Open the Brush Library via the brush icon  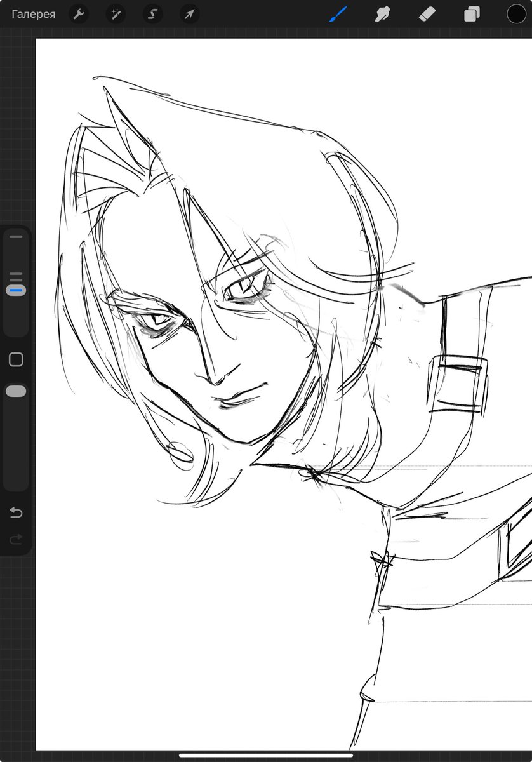[337, 14]
